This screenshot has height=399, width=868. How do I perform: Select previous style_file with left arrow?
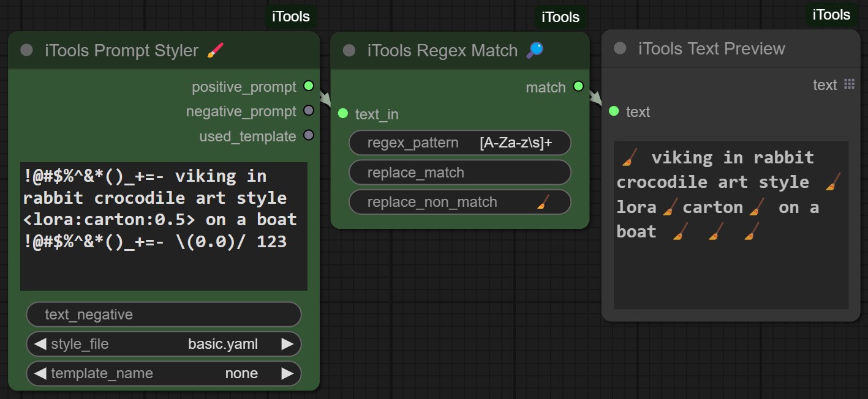coord(40,344)
